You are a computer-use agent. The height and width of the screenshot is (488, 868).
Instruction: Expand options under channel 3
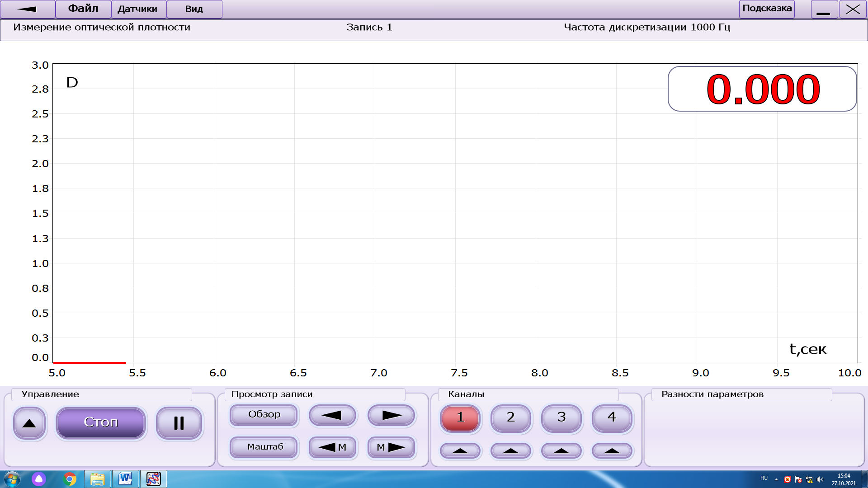(x=561, y=450)
